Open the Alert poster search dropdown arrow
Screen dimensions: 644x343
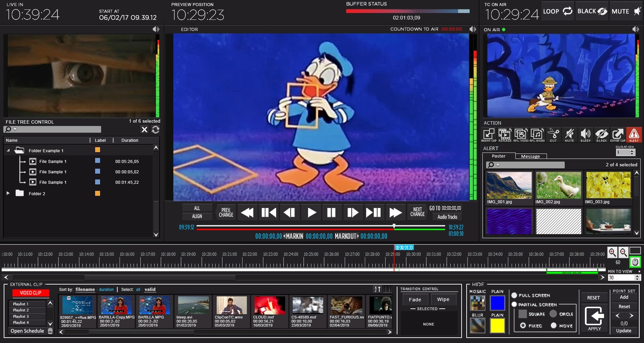[498, 165]
